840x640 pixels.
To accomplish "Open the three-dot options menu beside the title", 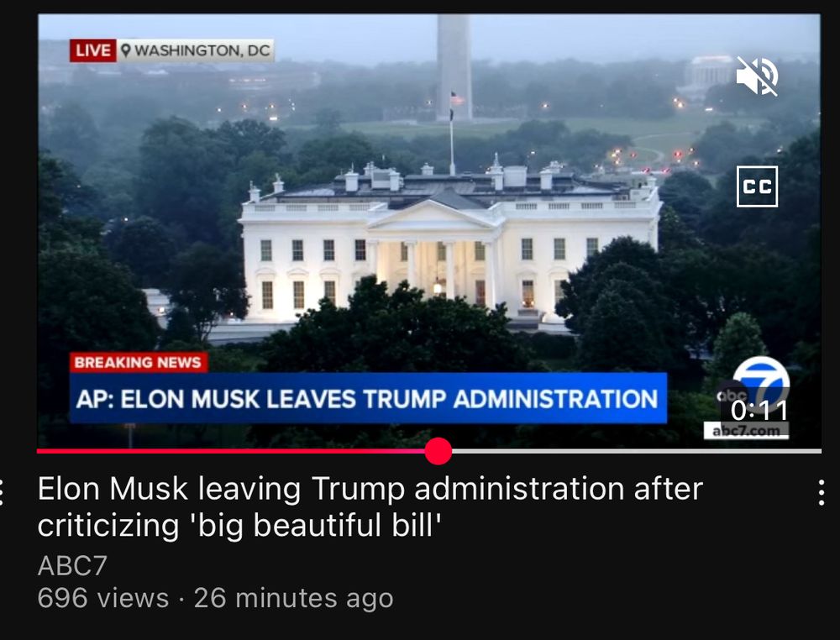I will coord(822,493).
